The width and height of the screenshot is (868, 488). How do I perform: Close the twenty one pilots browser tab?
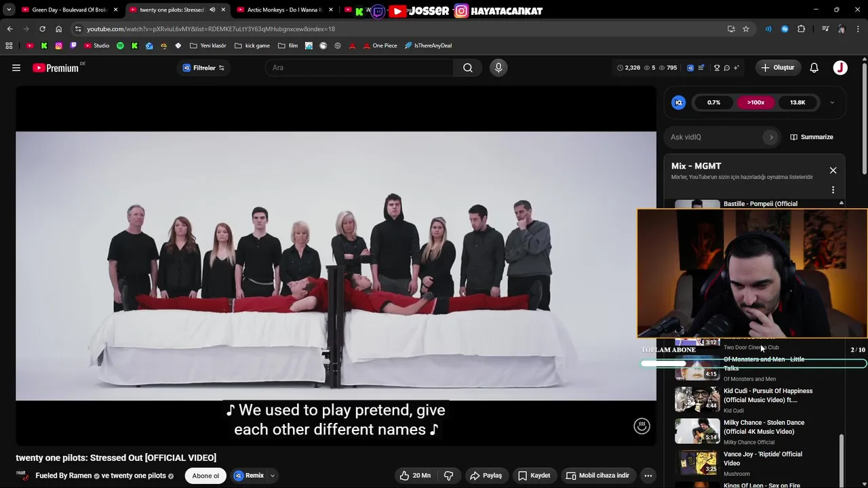pyautogui.click(x=223, y=10)
